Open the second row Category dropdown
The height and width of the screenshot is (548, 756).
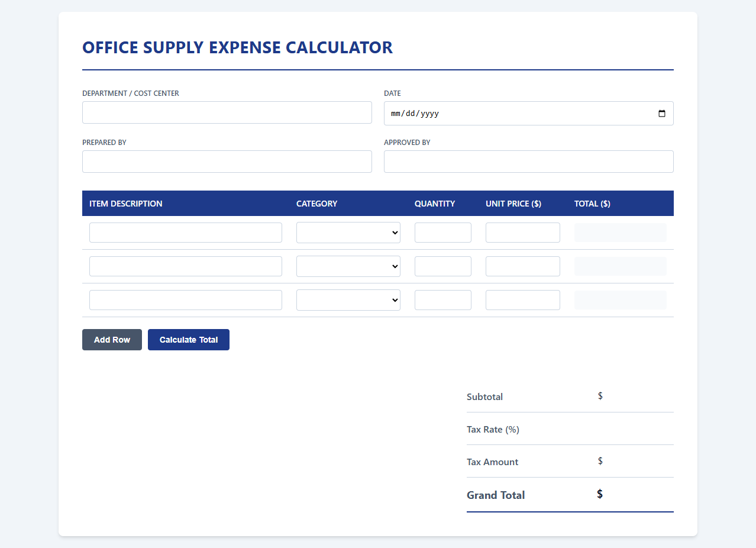348,266
